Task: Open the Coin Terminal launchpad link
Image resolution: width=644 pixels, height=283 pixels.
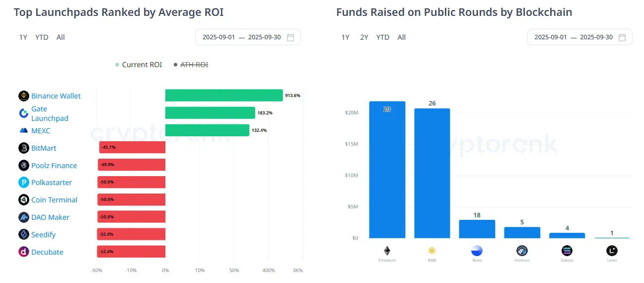Action: pos(54,200)
